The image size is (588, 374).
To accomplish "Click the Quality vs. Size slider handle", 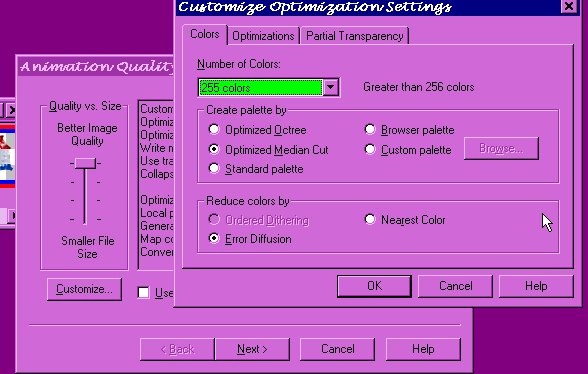I will pyautogui.click(x=85, y=163).
